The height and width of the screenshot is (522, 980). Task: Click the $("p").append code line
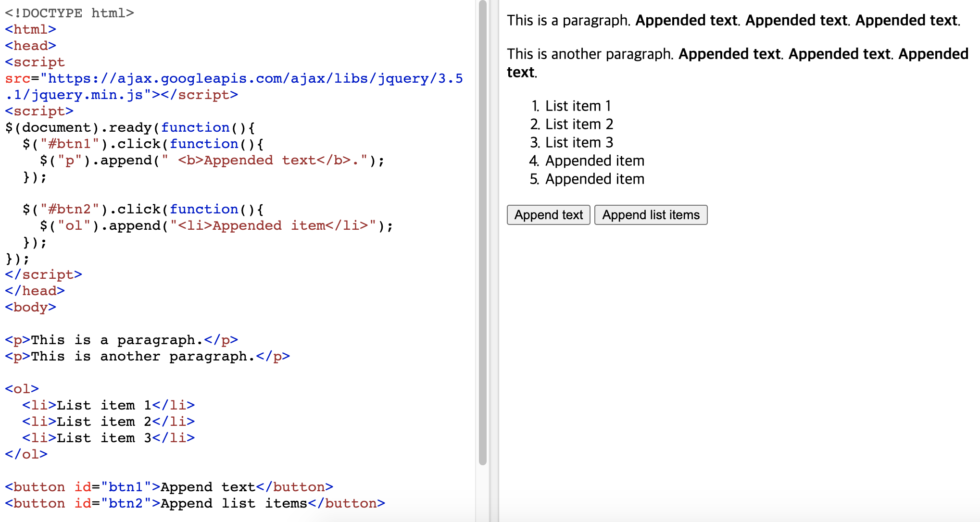[212, 160]
